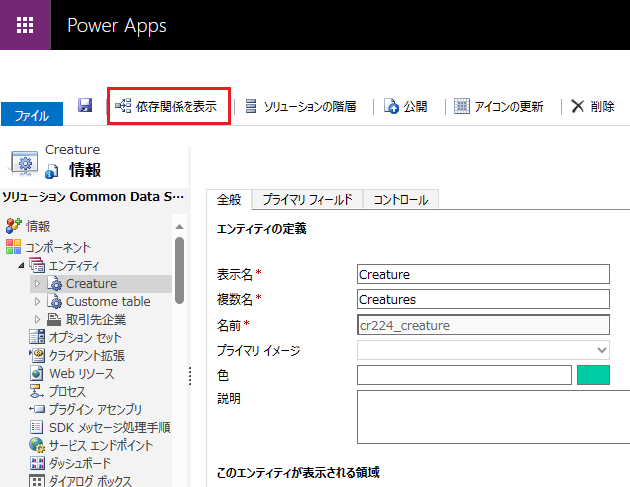Open the ファイル menu

tap(32, 116)
